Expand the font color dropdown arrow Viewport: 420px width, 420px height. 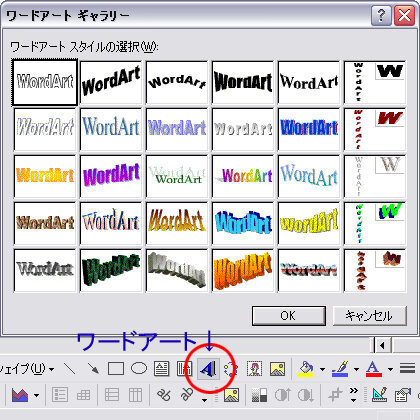click(x=390, y=369)
